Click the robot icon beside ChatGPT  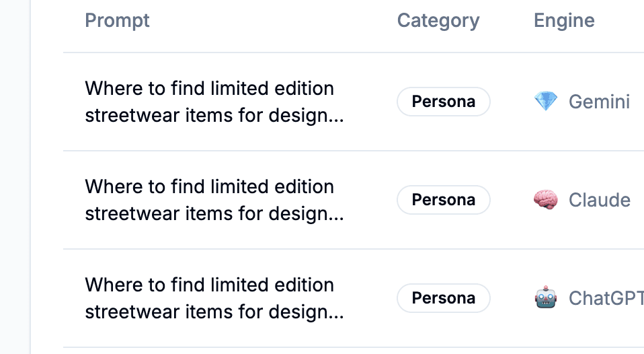point(545,298)
